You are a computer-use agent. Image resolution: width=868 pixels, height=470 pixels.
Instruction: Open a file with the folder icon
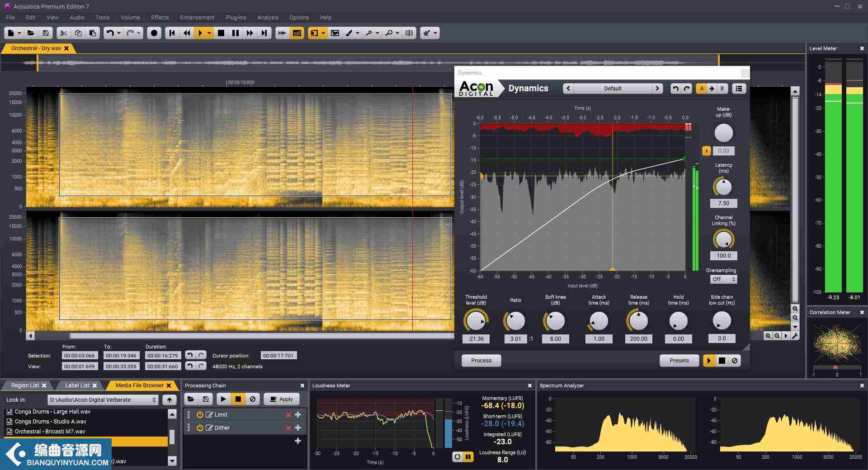coord(31,33)
